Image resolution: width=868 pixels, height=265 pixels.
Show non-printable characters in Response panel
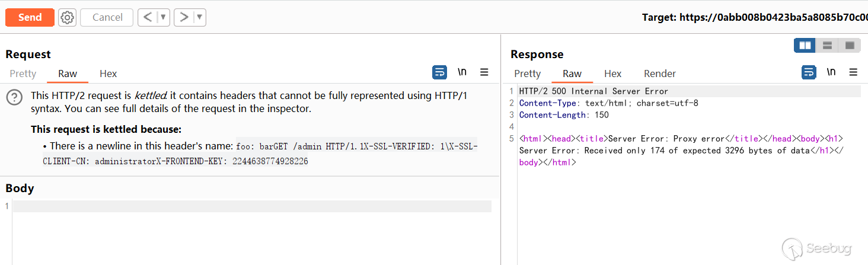tap(831, 72)
